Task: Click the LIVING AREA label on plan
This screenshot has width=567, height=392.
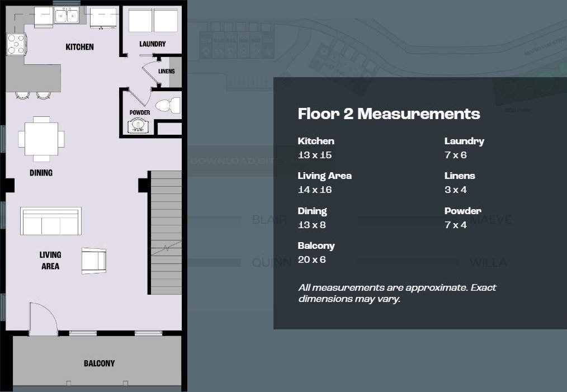Action: [50, 261]
